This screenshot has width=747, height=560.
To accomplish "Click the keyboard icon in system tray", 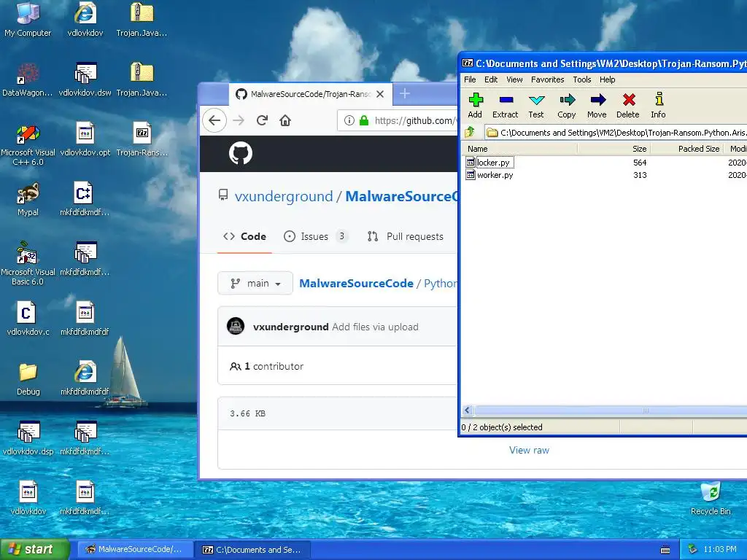I will coord(665,550).
